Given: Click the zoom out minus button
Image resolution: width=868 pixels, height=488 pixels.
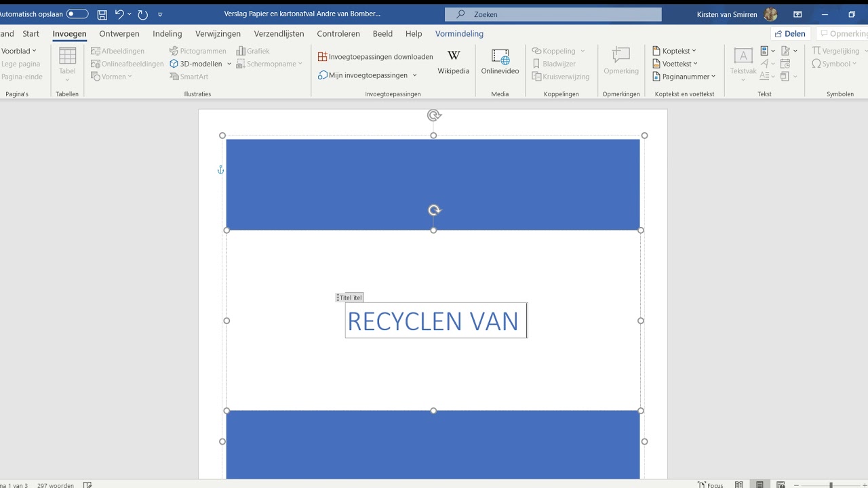Looking at the screenshot, I should pyautogui.click(x=797, y=485).
